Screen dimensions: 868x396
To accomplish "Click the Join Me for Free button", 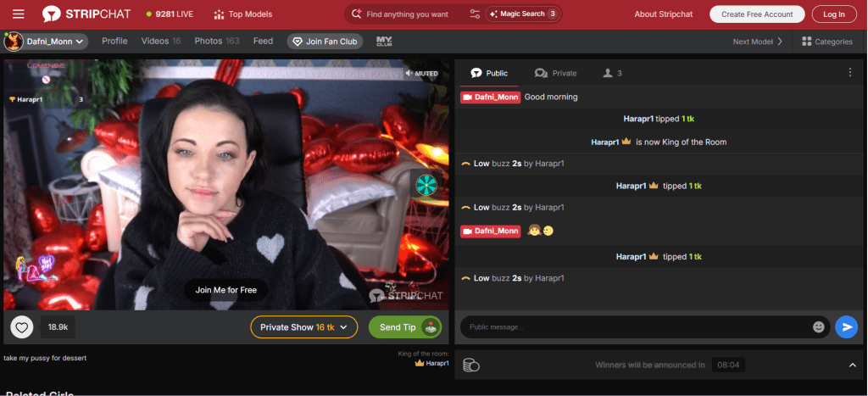I will (x=225, y=290).
